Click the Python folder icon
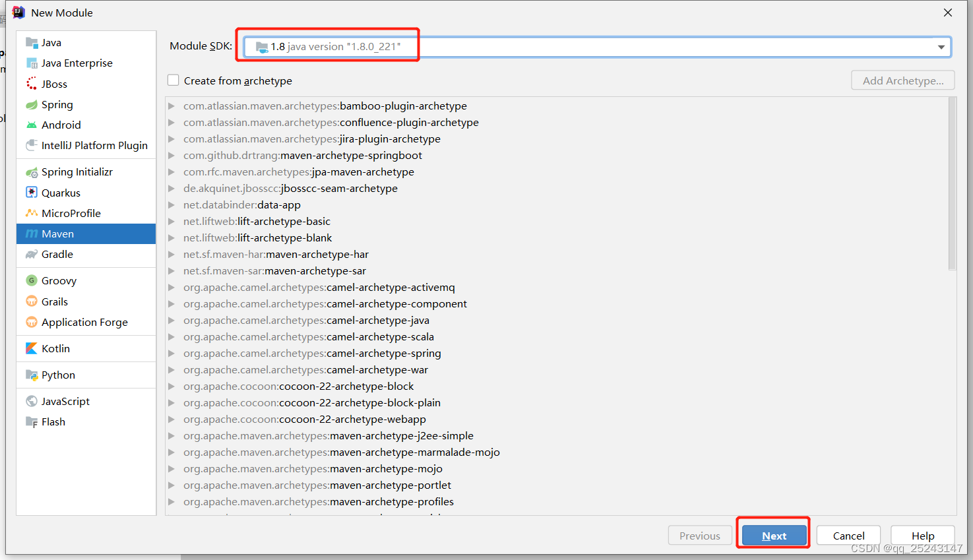 pos(31,375)
